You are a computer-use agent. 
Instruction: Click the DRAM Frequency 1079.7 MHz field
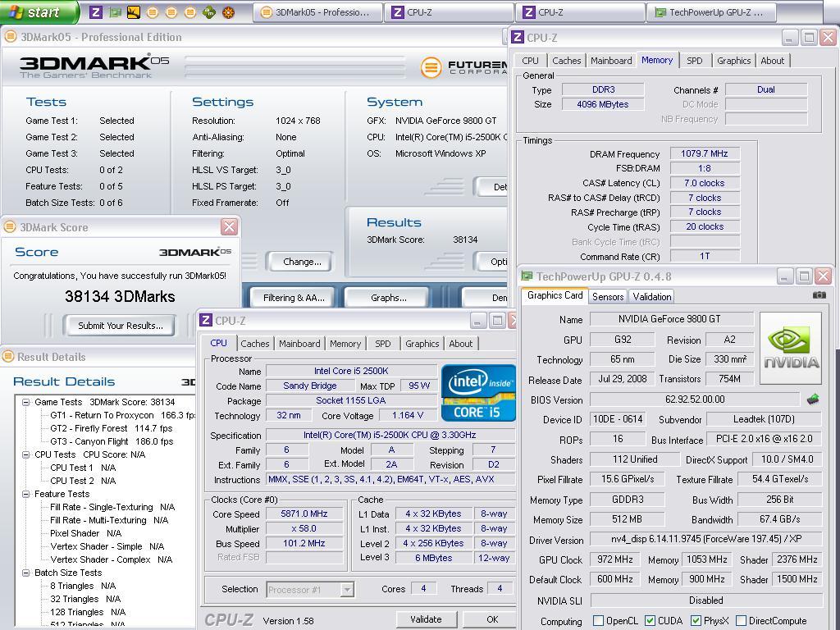tap(705, 153)
